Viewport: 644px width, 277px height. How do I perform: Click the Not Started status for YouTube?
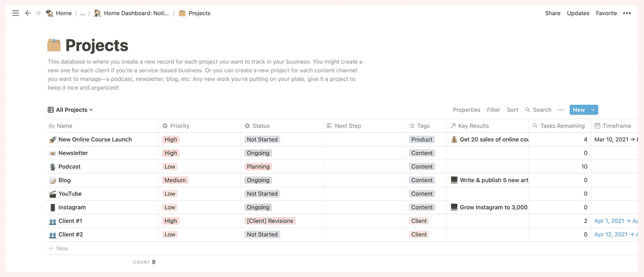click(262, 194)
